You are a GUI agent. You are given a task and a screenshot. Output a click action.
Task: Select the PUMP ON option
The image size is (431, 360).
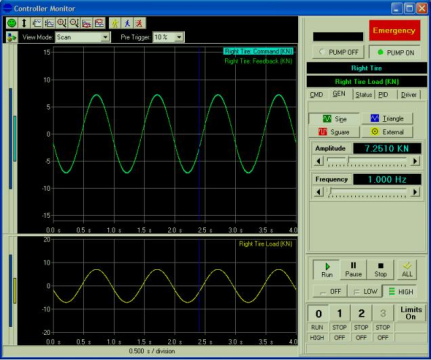[395, 52]
